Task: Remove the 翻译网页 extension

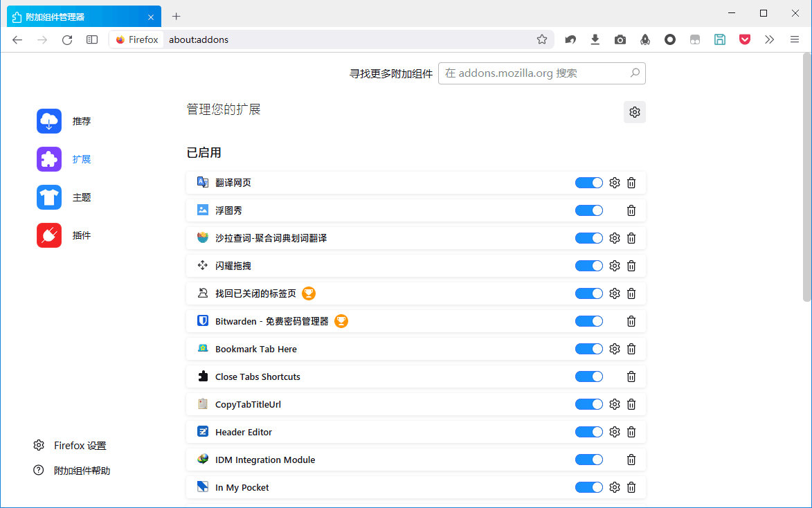Action: click(631, 183)
